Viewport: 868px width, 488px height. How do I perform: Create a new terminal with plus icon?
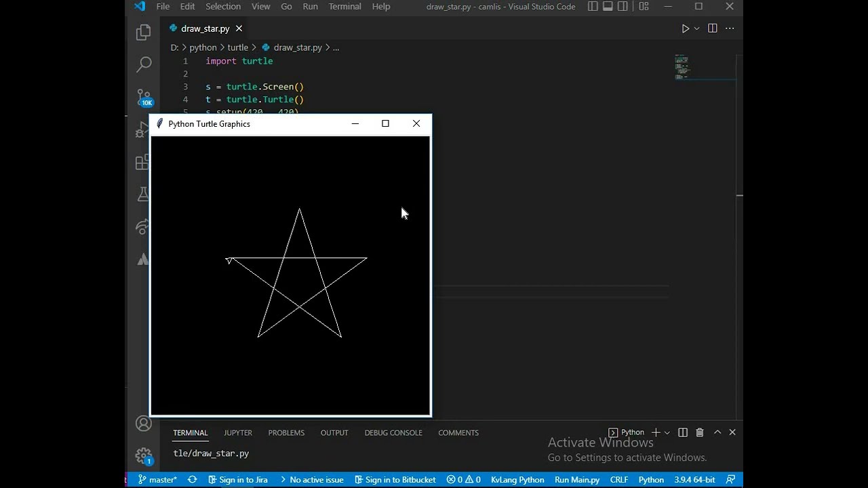click(x=655, y=432)
